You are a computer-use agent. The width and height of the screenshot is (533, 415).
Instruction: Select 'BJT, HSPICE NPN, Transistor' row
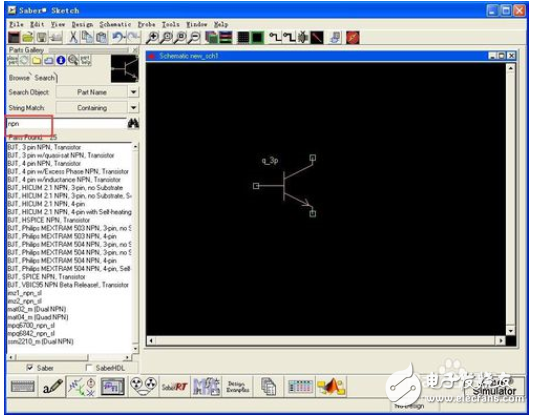pyautogui.click(x=69, y=220)
